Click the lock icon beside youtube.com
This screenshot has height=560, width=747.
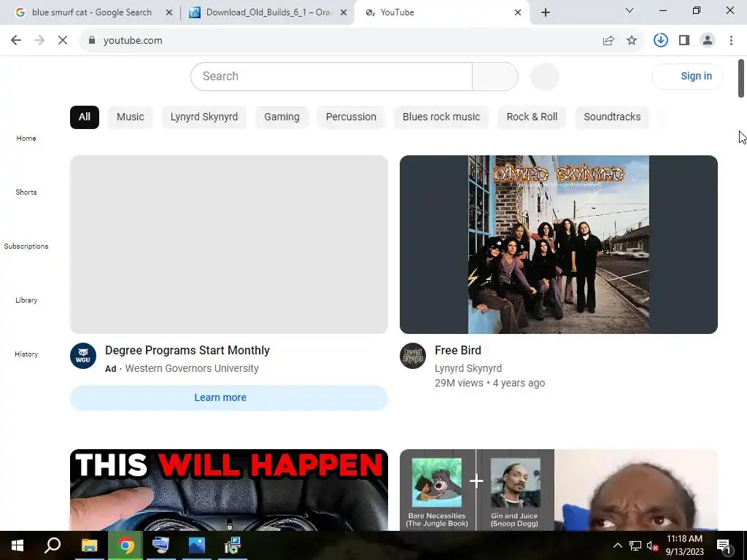(92, 41)
